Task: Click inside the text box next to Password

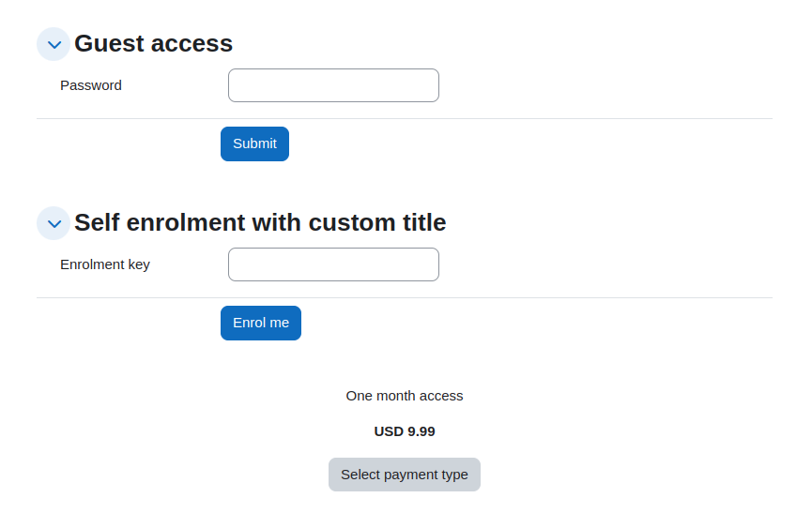Action: (x=333, y=85)
